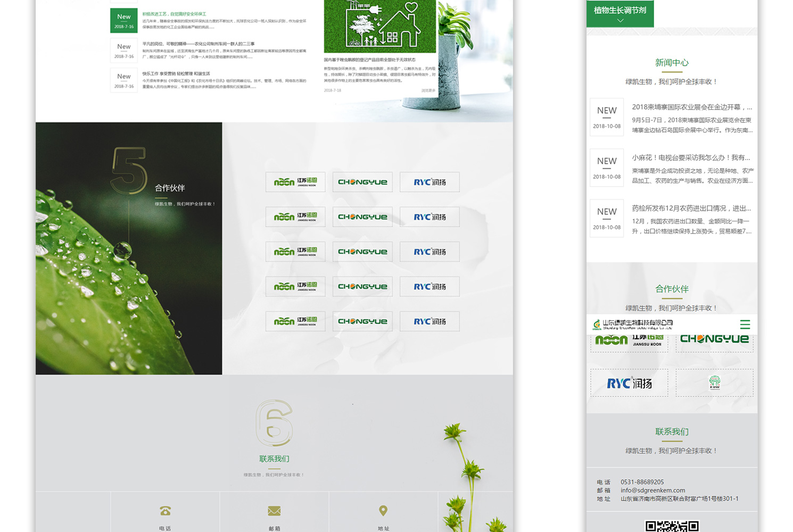The width and height of the screenshot is (793, 532).
Task: Open the 快乐工作 享受营销 news headline
Action: [176, 73]
